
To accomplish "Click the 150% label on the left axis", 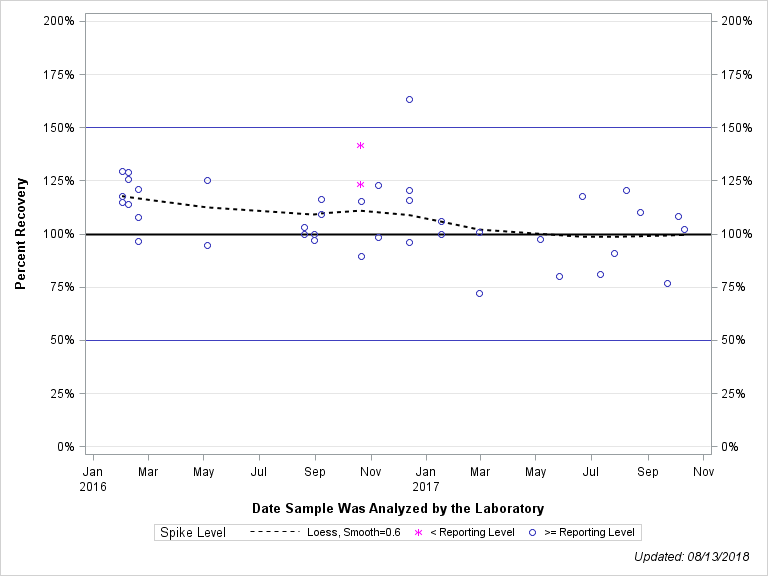I will click(x=59, y=127).
